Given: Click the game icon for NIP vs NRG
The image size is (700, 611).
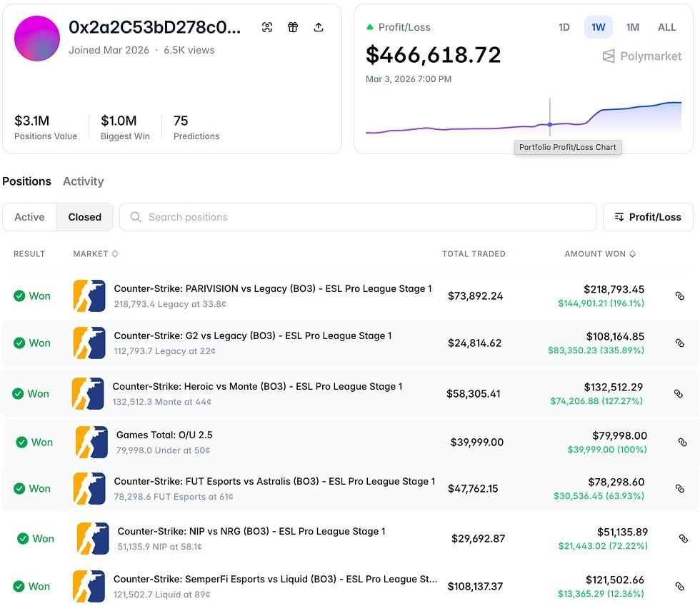Looking at the screenshot, I should point(93,538).
